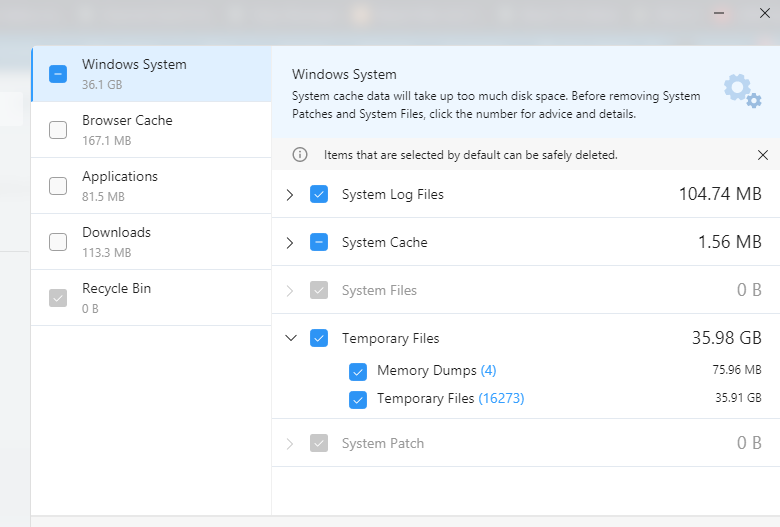Toggle the Windows System category checkbox

pyautogui.click(x=58, y=74)
